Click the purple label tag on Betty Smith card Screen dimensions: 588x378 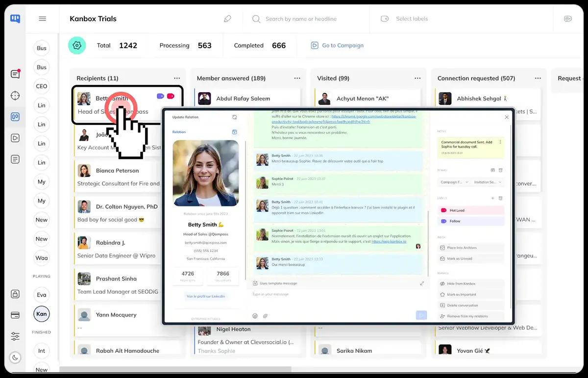point(160,96)
